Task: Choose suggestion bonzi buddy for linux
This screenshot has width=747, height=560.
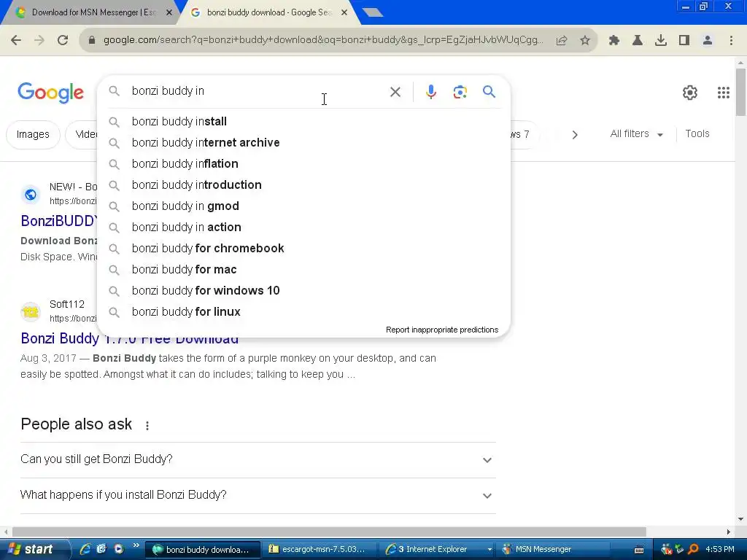Action: (x=303, y=312)
